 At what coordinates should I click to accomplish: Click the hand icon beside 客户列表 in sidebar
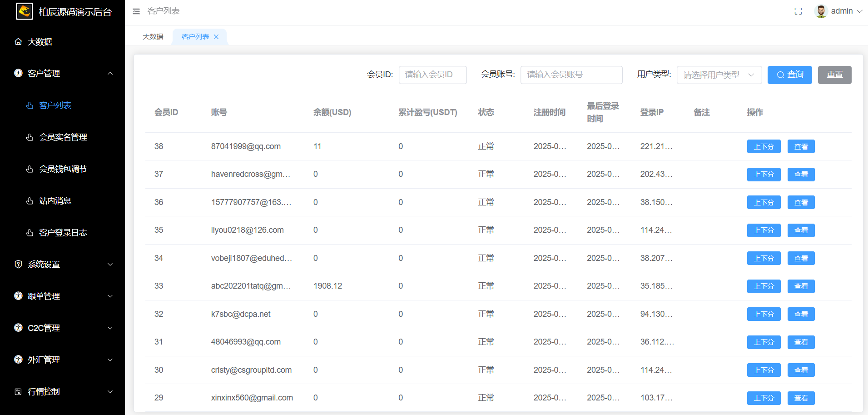click(30, 105)
